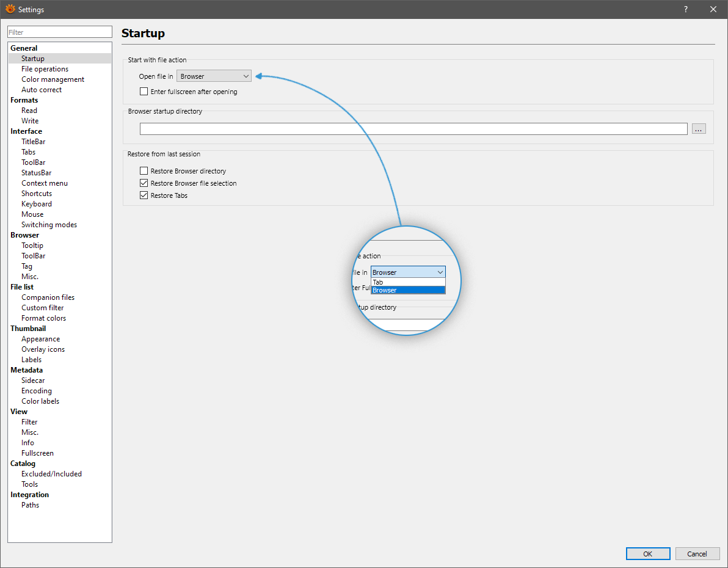The height and width of the screenshot is (568, 728).
Task: Go to the Shortcuts settings section
Action: click(37, 194)
